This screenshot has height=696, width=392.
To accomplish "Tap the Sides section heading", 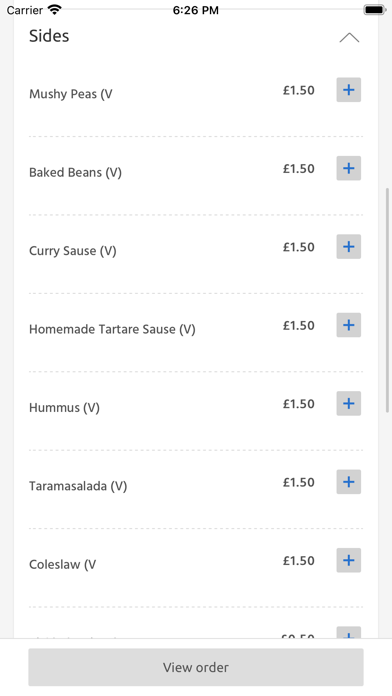I will coord(49,36).
